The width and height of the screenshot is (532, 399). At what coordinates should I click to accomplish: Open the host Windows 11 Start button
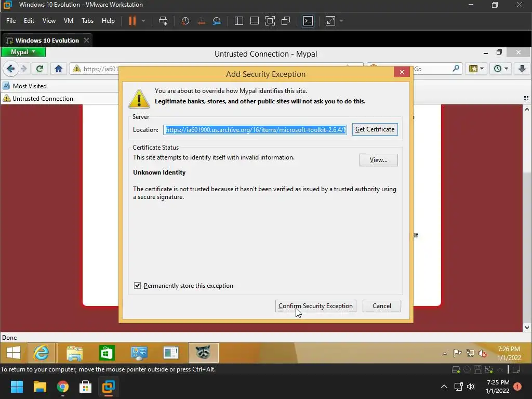[17, 387]
